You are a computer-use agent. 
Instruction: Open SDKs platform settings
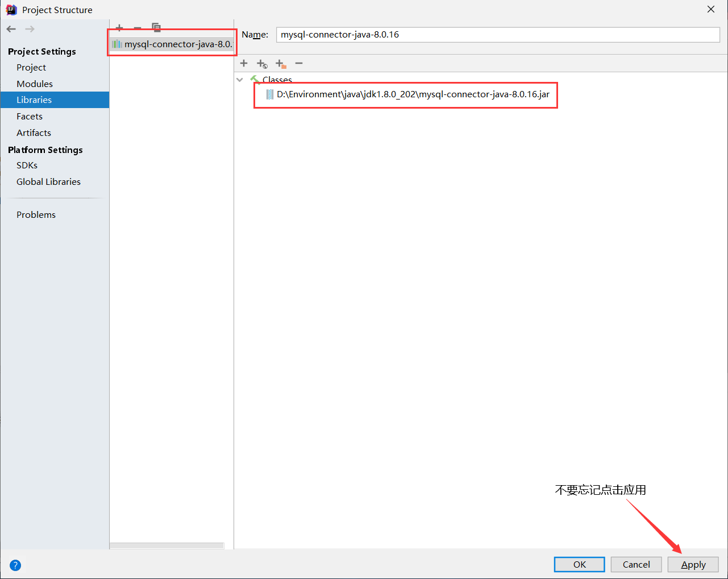(27, 165)
